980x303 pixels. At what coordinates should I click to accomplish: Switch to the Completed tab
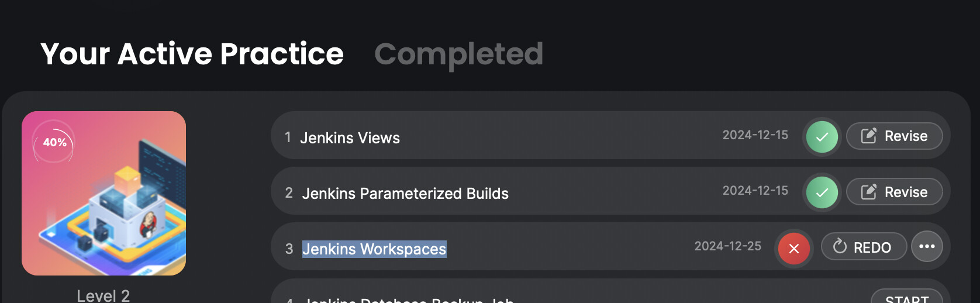[458, 54]
